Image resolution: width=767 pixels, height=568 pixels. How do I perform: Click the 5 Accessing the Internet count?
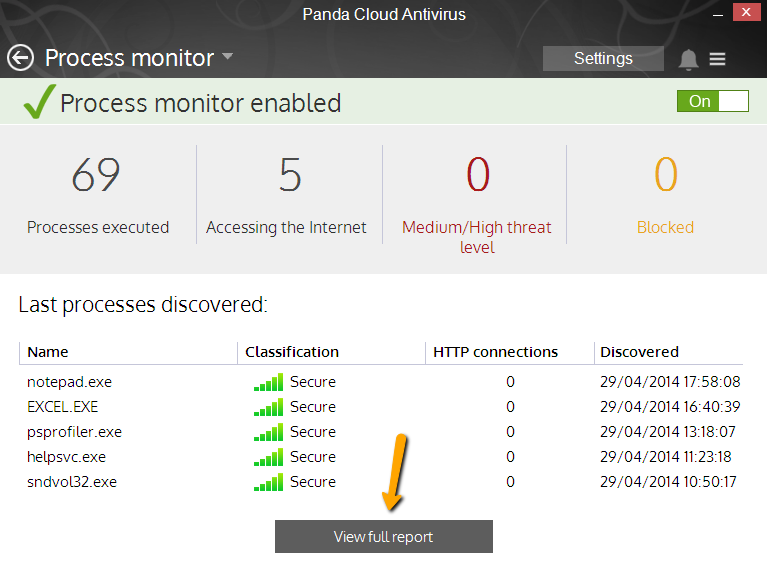[x=290, y=175]
